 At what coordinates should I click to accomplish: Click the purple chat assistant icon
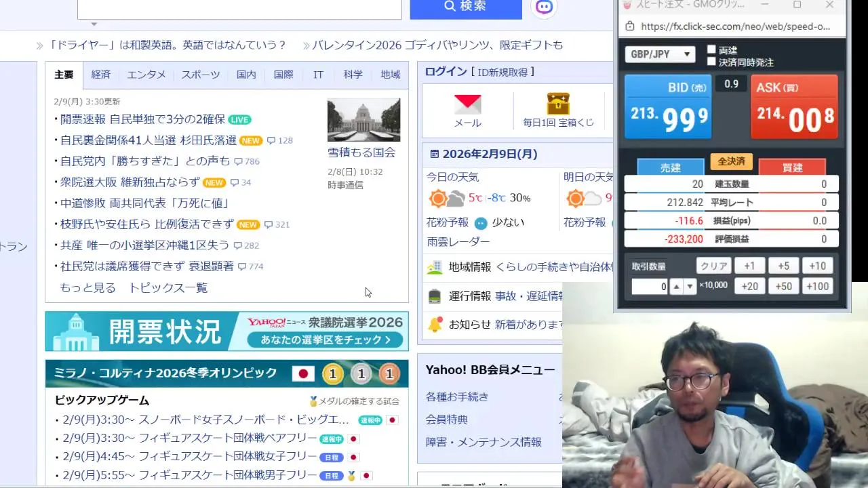coord(545,7)
